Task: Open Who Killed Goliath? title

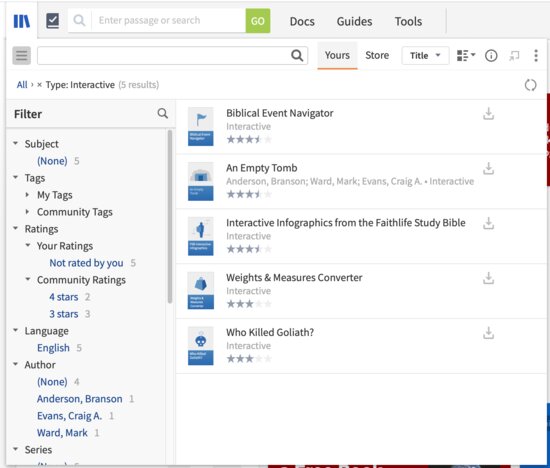Action: click(270, 332)
